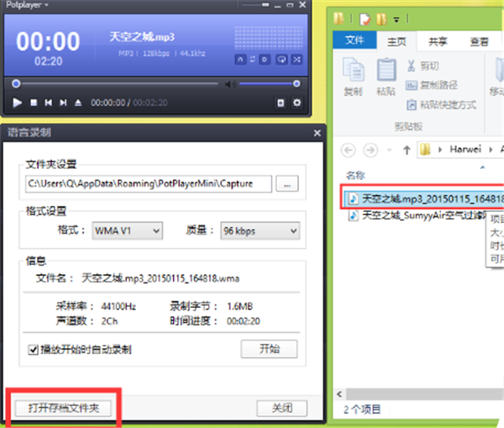Click the 打开存档文件夹 button
Image resolution: width=504 pixels, height=428 pixels.
(x=63, y=408)
